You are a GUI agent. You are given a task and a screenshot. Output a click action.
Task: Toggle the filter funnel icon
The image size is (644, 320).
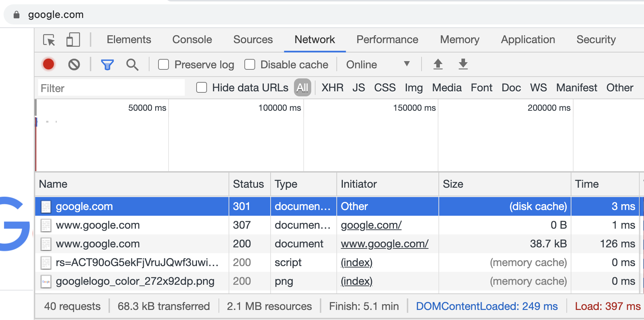[107, 65]
